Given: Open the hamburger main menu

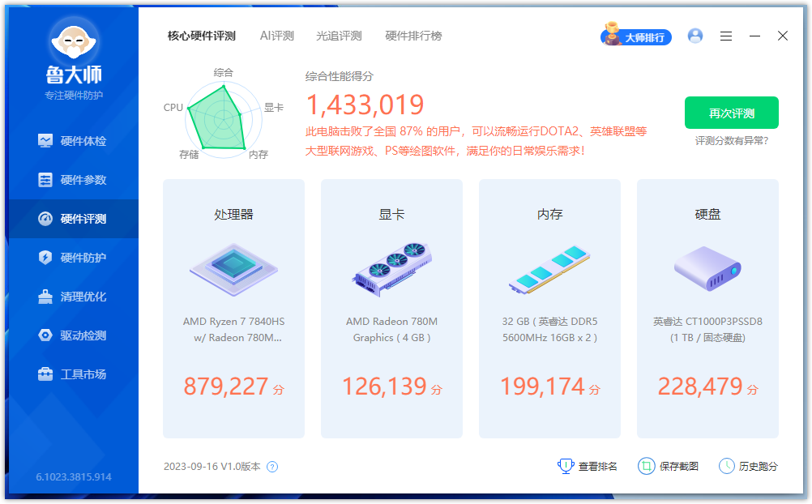Looking at the screenshot, I should point(726,36).
